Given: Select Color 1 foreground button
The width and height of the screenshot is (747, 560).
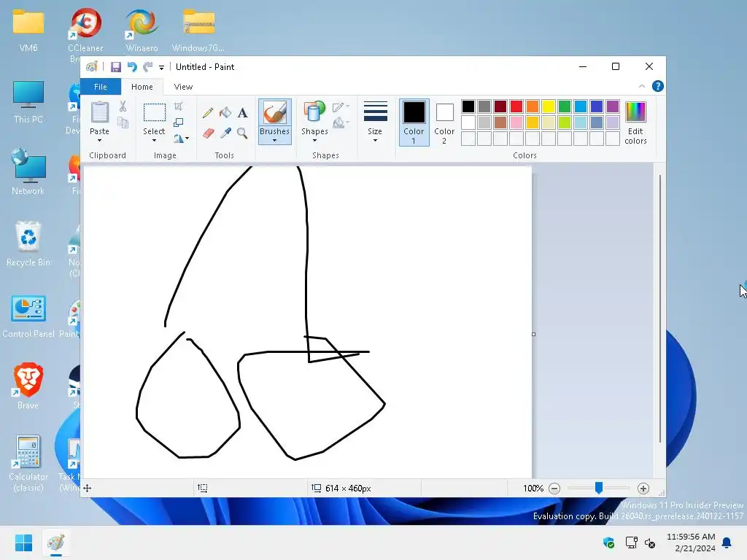Looking at the screenshot, I should tap(414, 122).
